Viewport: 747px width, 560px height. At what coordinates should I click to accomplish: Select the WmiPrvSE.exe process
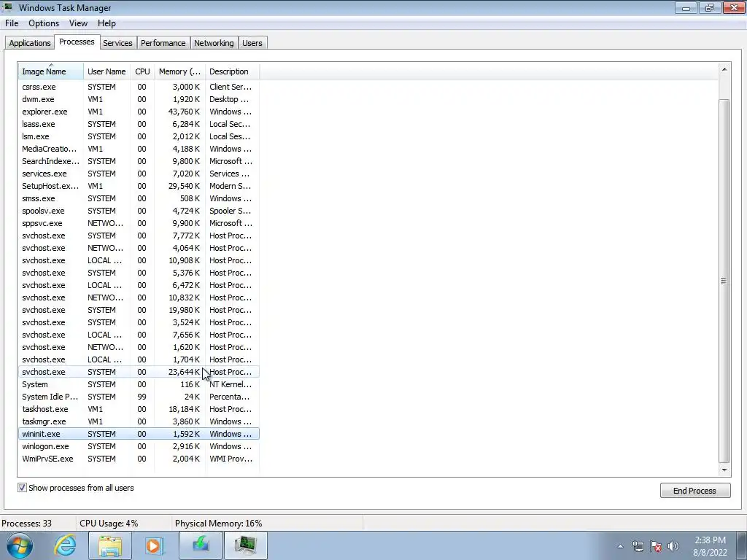point(139,459)
